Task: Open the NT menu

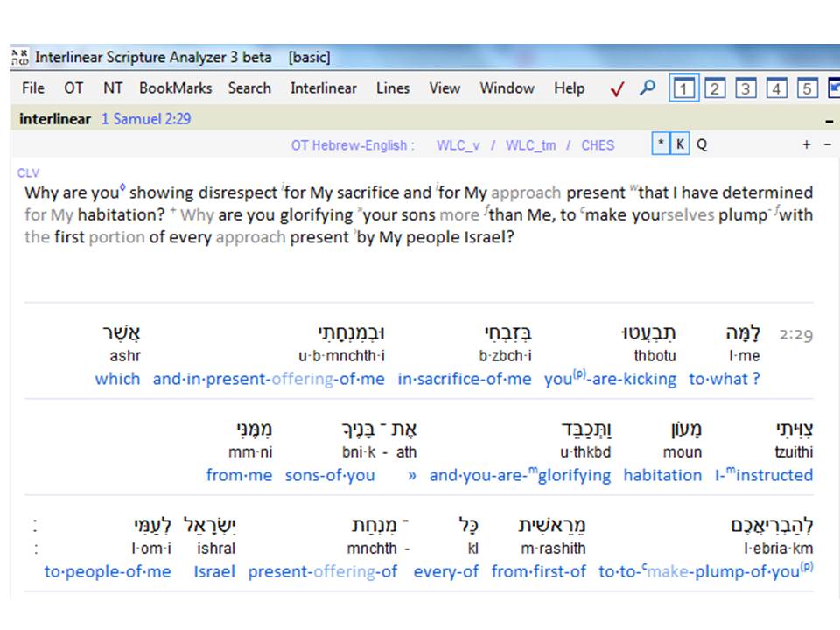Action: tap(113, 87)
